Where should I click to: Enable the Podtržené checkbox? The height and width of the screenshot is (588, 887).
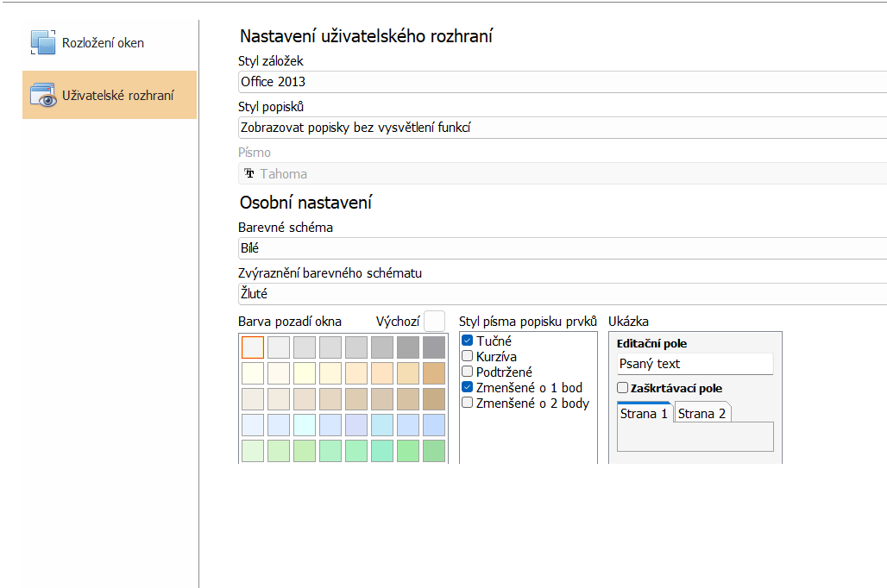pyautogui.click(x=468, y=372)
